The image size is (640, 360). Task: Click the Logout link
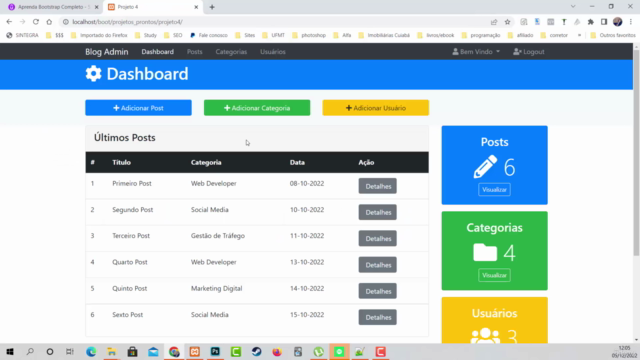[529, 52]
